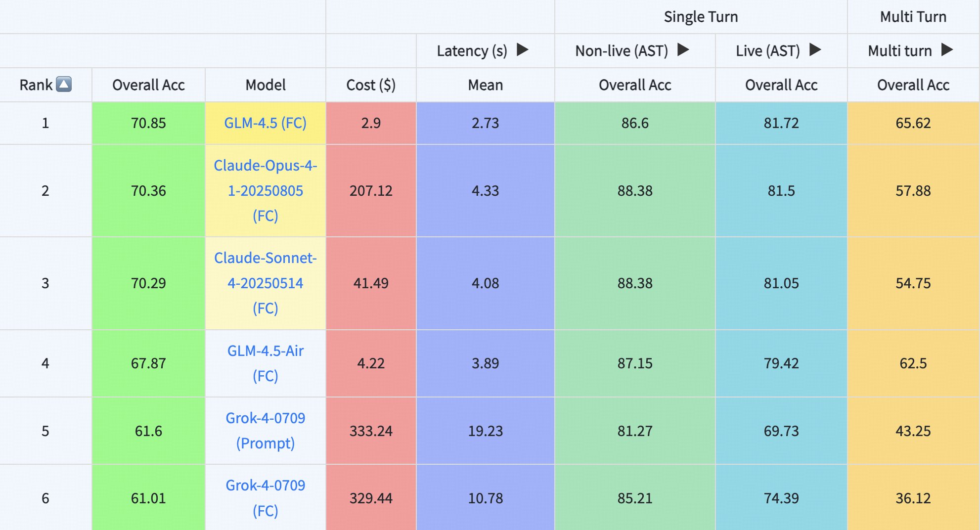The image size is (980, 530).
Task: Open the GLM-4.5 (FC) model link
Action: [x=265, y=123]
